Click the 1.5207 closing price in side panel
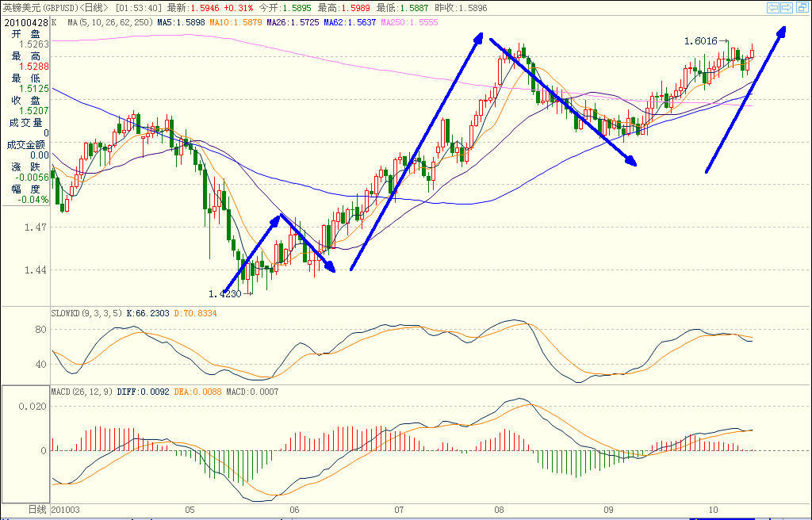This screenshot has width=812, height=520. 34,111
